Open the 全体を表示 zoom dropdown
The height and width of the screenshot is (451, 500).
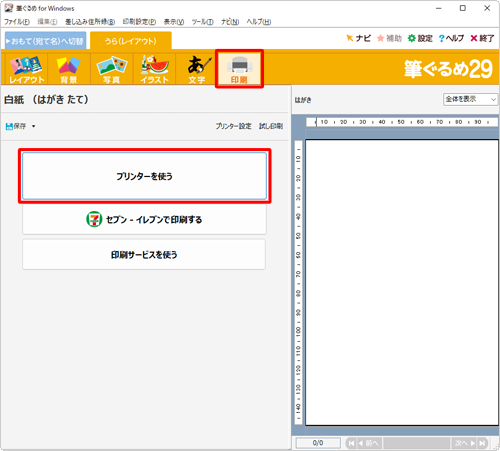[x=470, y=99]
